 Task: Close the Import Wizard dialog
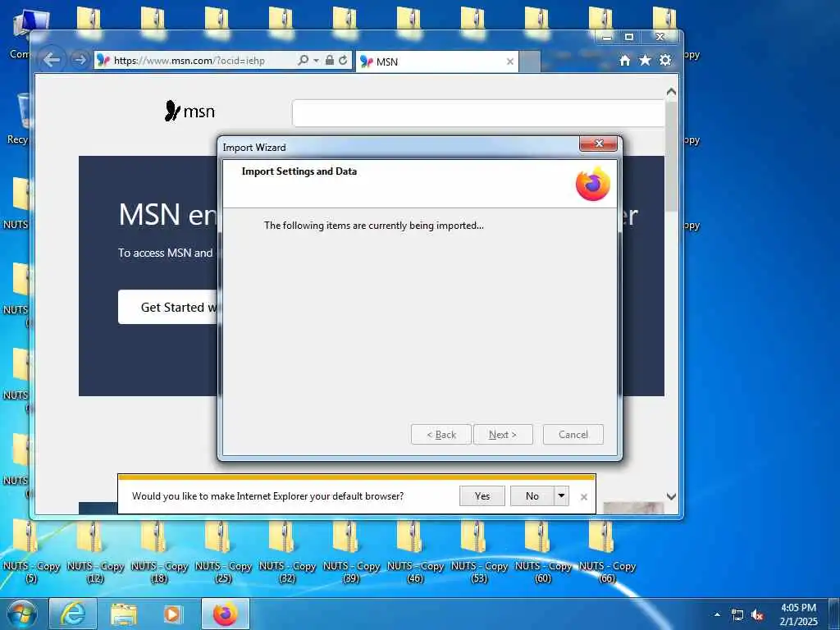598,144
